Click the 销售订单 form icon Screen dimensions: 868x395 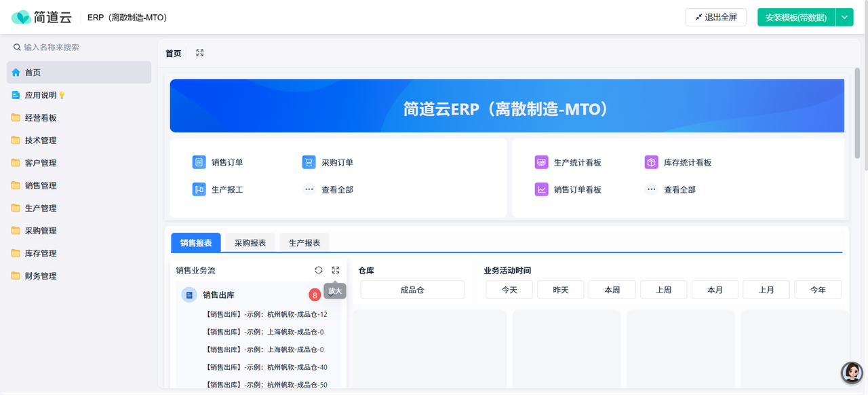[199, 162]
